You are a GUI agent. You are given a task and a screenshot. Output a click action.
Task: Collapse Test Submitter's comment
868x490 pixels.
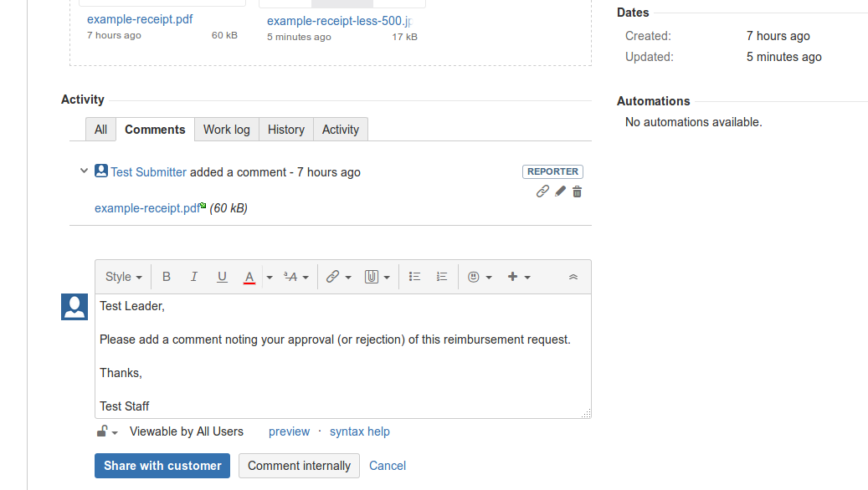(x=84, y=171)
